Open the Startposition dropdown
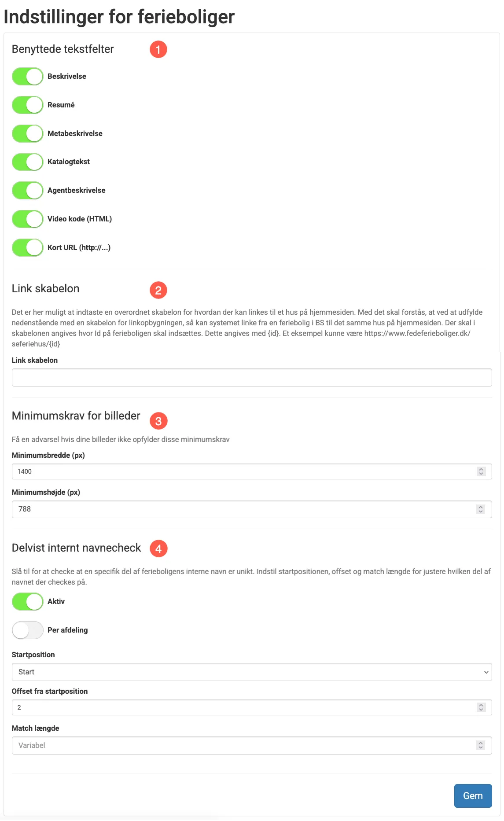The width and height of the screenshot is (504, 821). (x=252, y=672)
